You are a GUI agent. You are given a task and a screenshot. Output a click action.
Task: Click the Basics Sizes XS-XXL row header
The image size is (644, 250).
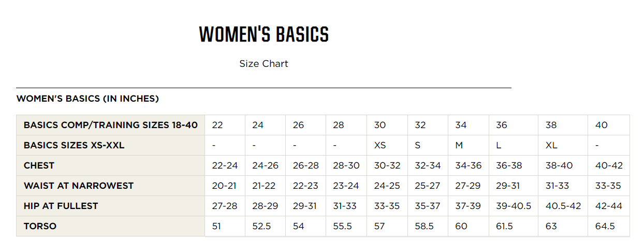[x=111, y=145]
